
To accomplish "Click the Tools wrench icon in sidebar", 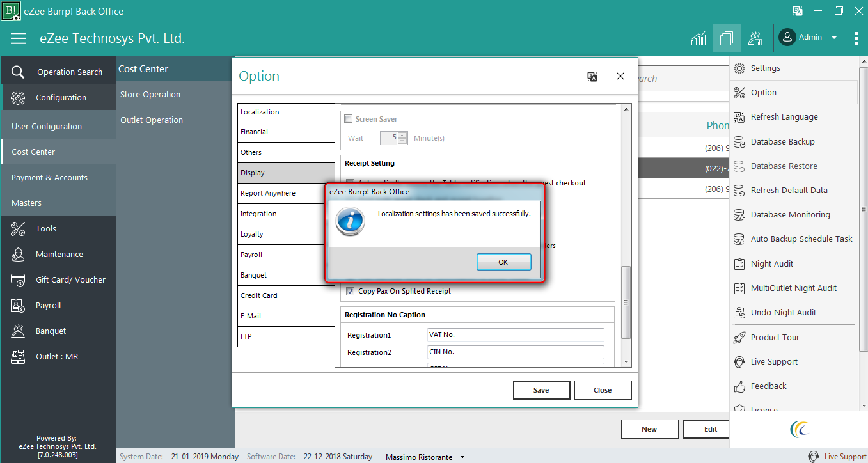I will [x=18, y=228].
